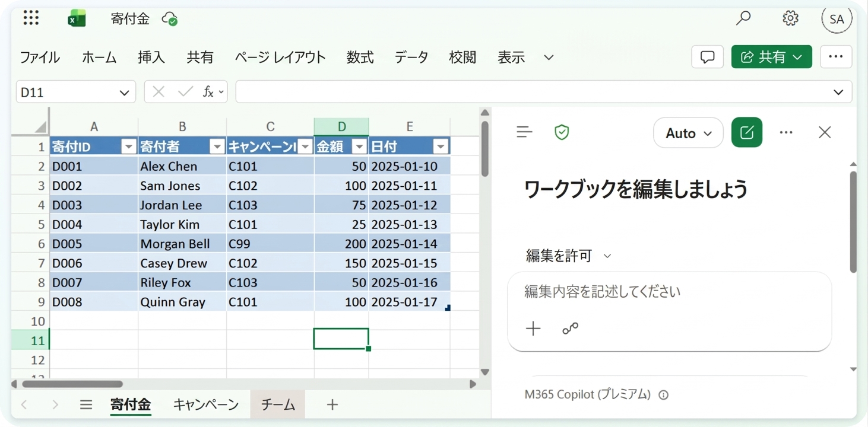The width and height of the screenshot is (868, 427).
Task: Open more options beside the Share button
Action: [836, 57]
